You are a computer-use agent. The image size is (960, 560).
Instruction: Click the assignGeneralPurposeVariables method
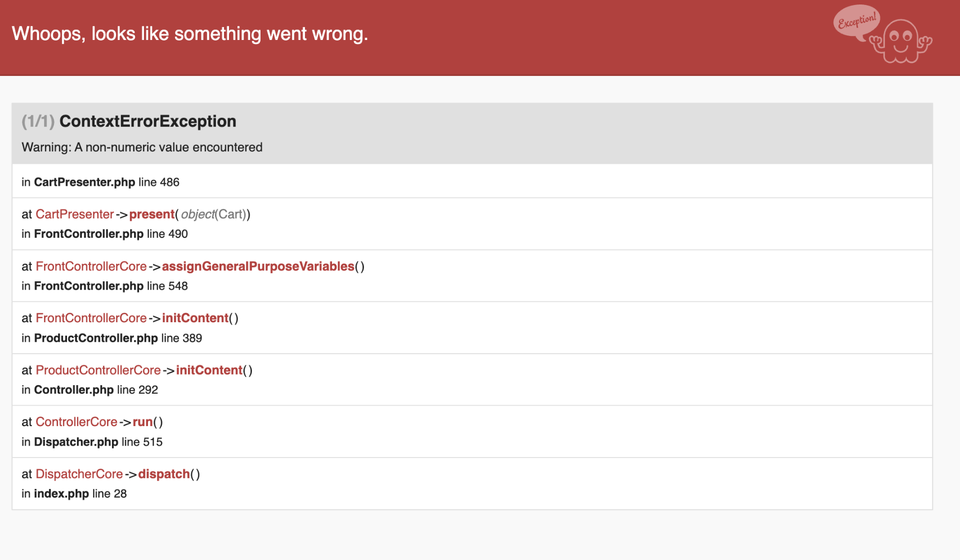(257, 266)
